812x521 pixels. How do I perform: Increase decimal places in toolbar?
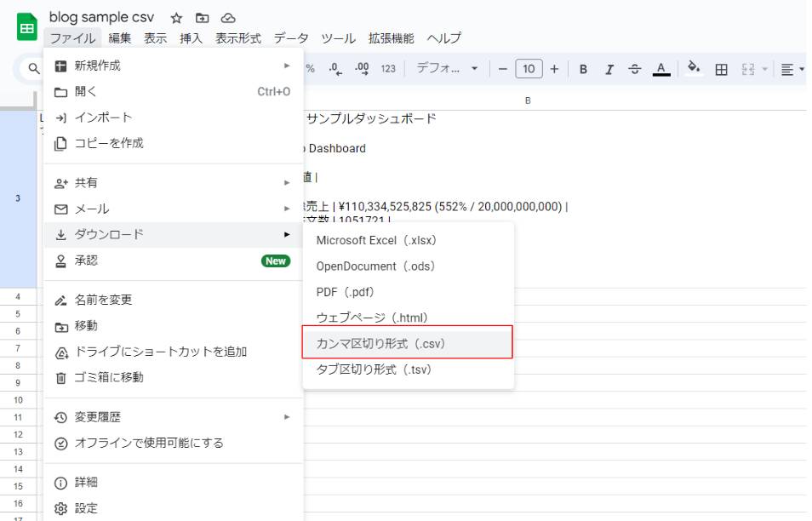click(363, 69)
